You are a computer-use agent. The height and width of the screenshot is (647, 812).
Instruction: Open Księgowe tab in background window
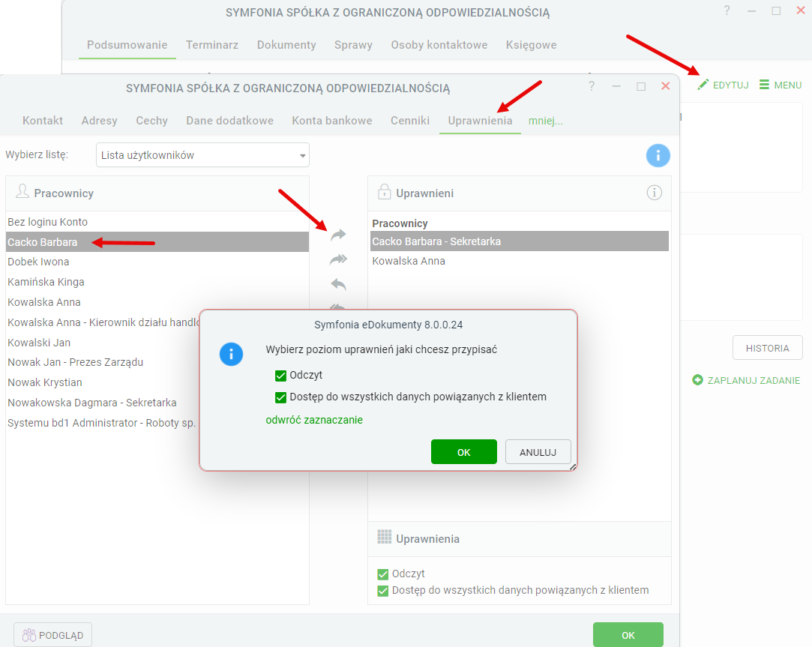pos(532,45)
